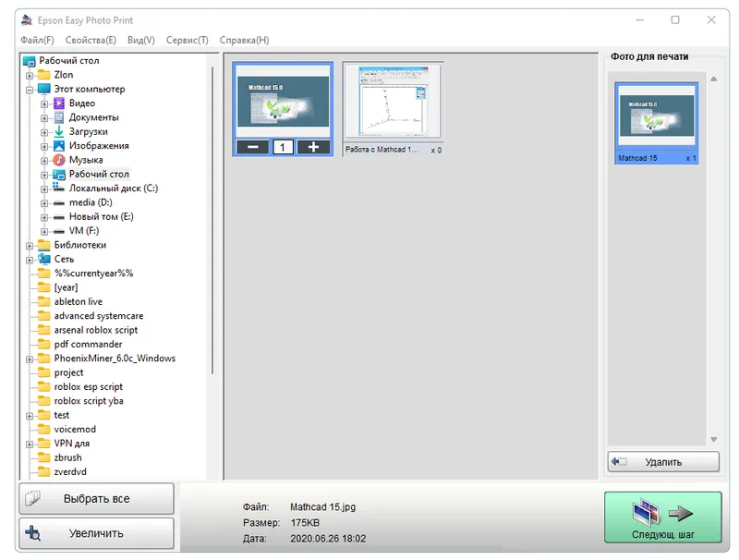This screenshot has width=739, height=560.
Task: Click the Библиотеки folder icon
Action: [x=43, y=245]
